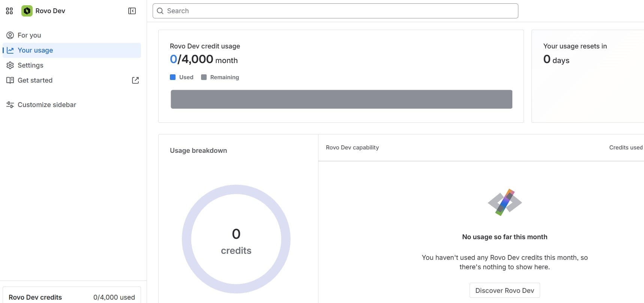Click the Rovo Dev credits summary card
Viewport: 644px width, 303px height.
[x=72, y=295]
